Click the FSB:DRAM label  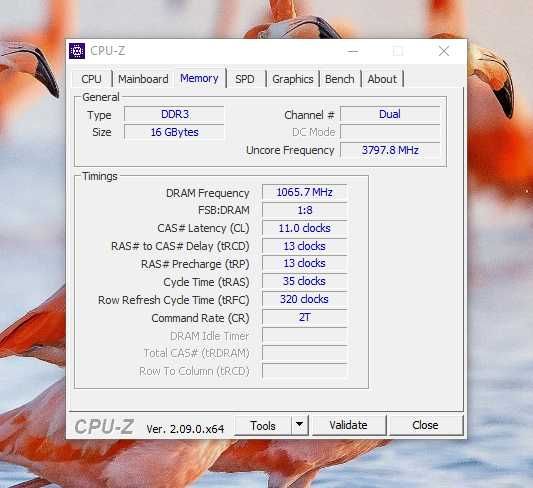click(224, 210)
